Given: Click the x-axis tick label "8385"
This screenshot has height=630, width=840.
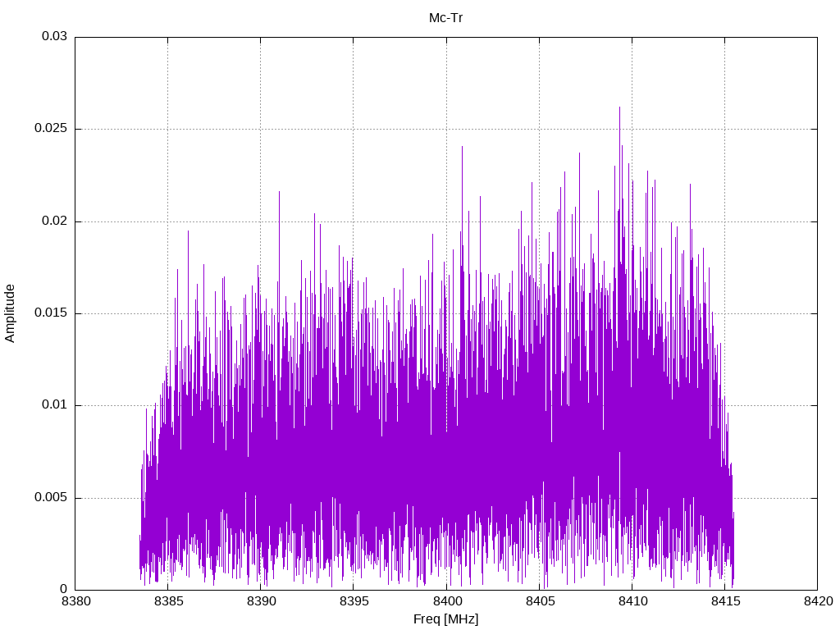Looking at the screenshot, I should [x=168, y=601].
